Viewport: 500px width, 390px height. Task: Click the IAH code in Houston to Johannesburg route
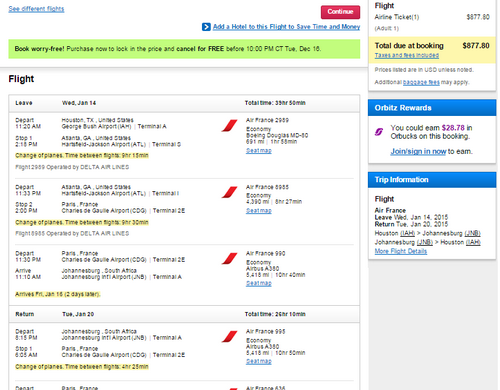(407, 233)
